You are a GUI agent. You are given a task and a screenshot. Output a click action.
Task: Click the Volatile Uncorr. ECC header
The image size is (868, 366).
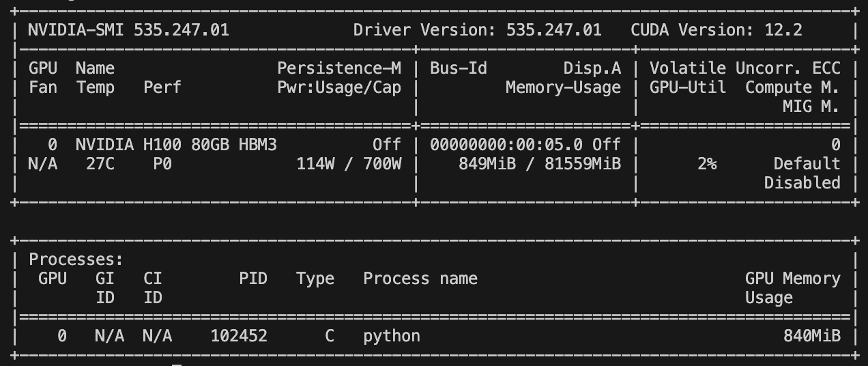[x=745, y=68]
